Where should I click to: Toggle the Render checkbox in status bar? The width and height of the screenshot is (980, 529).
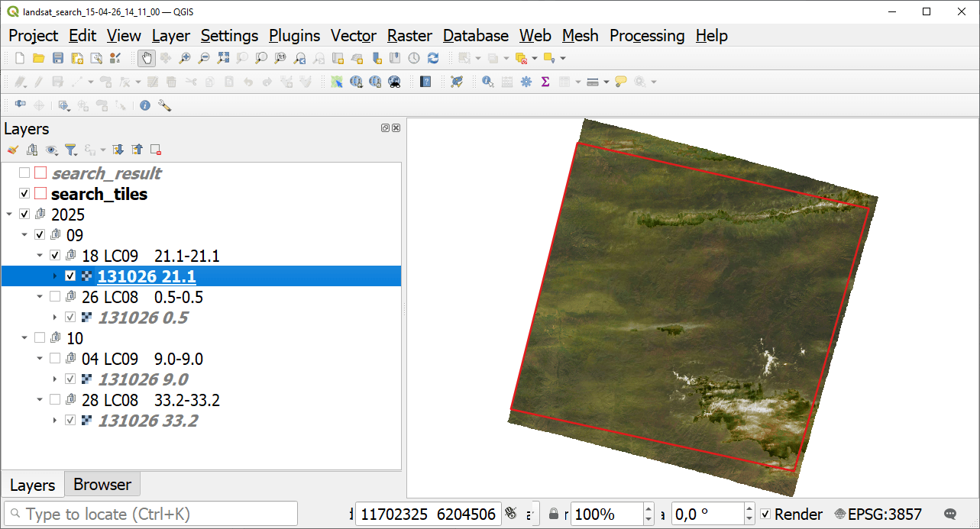766,514
